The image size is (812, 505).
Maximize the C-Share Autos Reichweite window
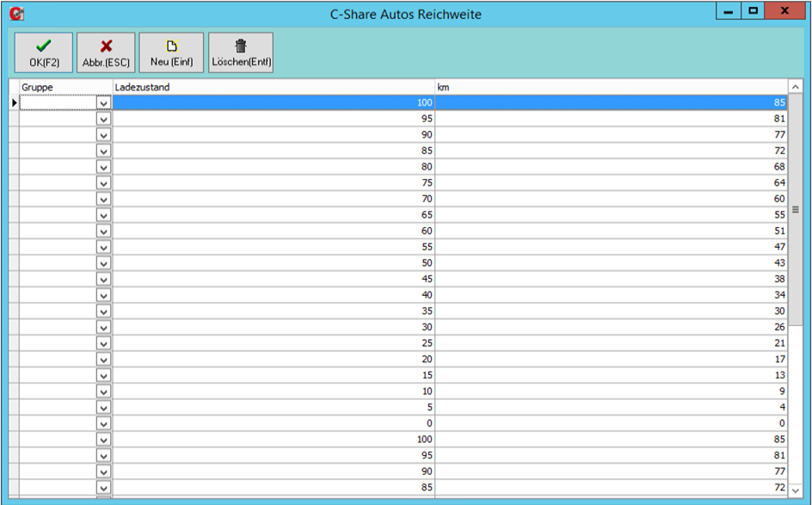click(x=754, y=12)
